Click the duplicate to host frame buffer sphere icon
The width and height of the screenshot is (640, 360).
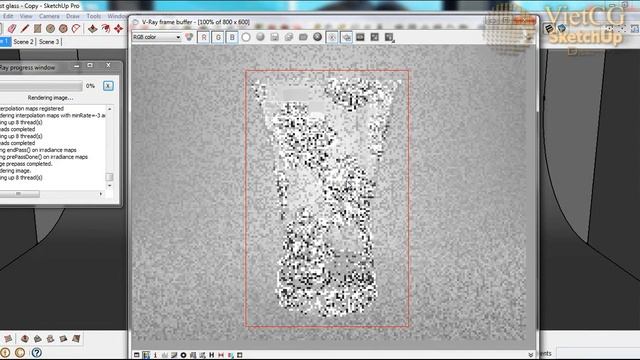tap(318, 37)
